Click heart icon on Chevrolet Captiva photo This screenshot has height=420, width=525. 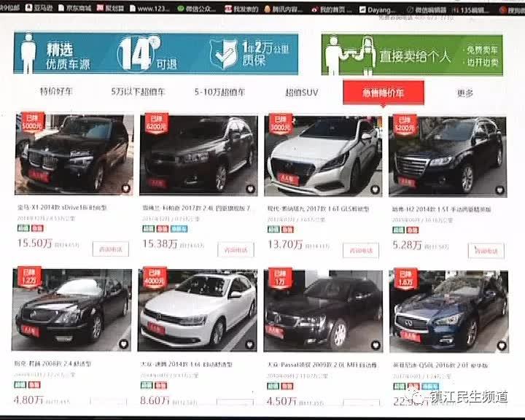[x=250, y=190]
